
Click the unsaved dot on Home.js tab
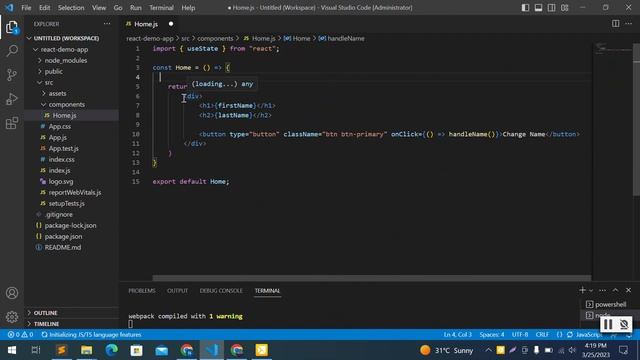click(x=171, y=24)
